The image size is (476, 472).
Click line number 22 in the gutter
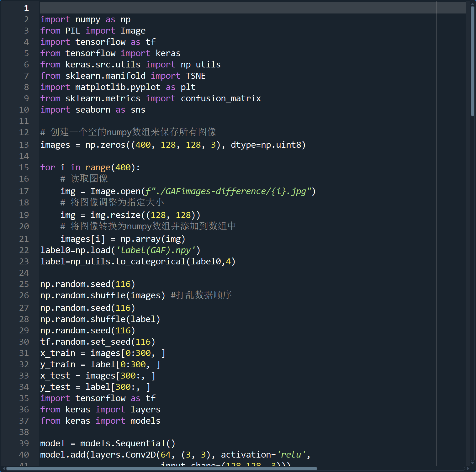(24, 250)
